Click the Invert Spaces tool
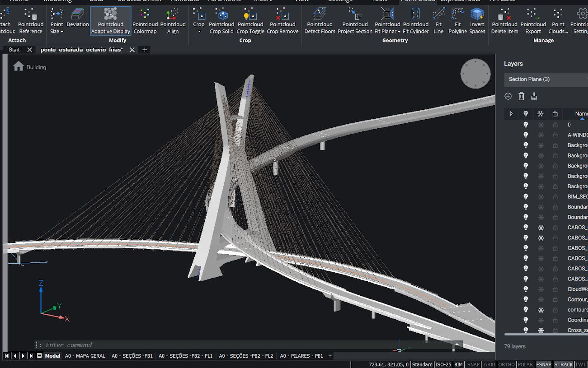The width and height of the screenshot is (588, 368). tap(477, 20)
